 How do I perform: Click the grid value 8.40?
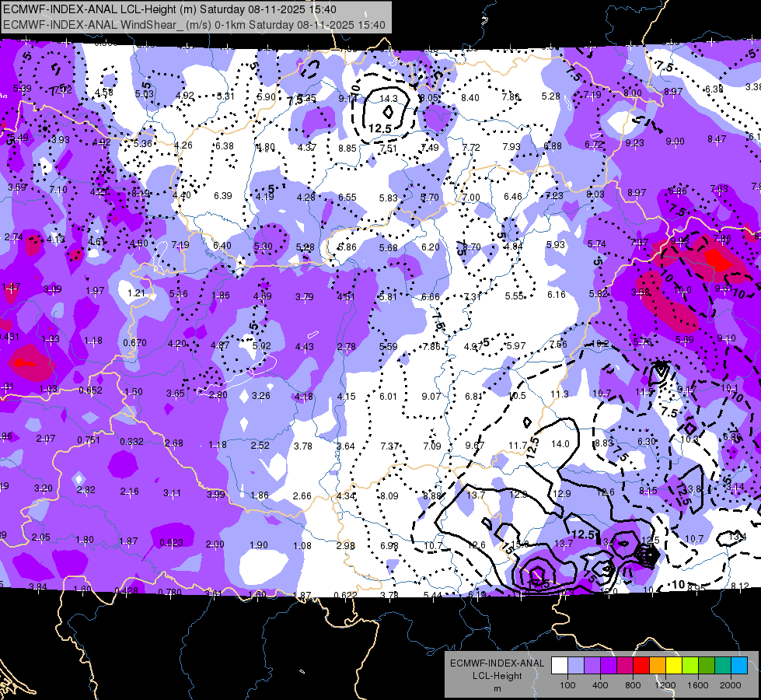coord(470,98)
